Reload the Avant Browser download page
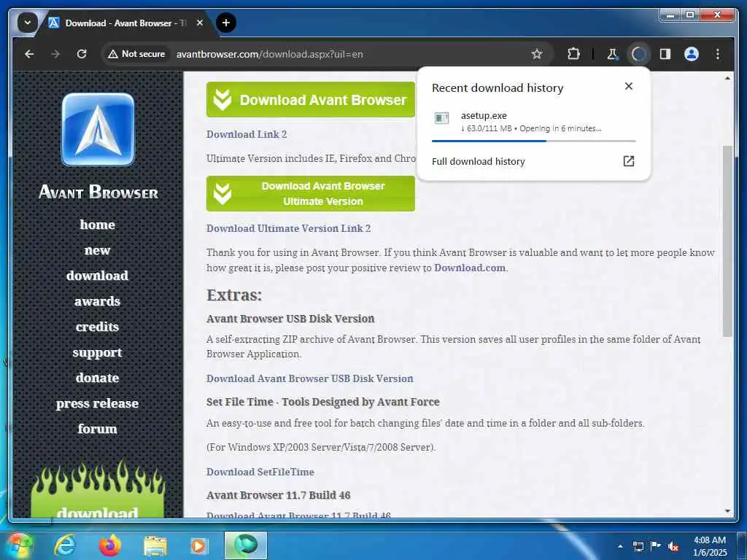Image resolution: width=747 pixels, height=560 pixels. point(82,54)
